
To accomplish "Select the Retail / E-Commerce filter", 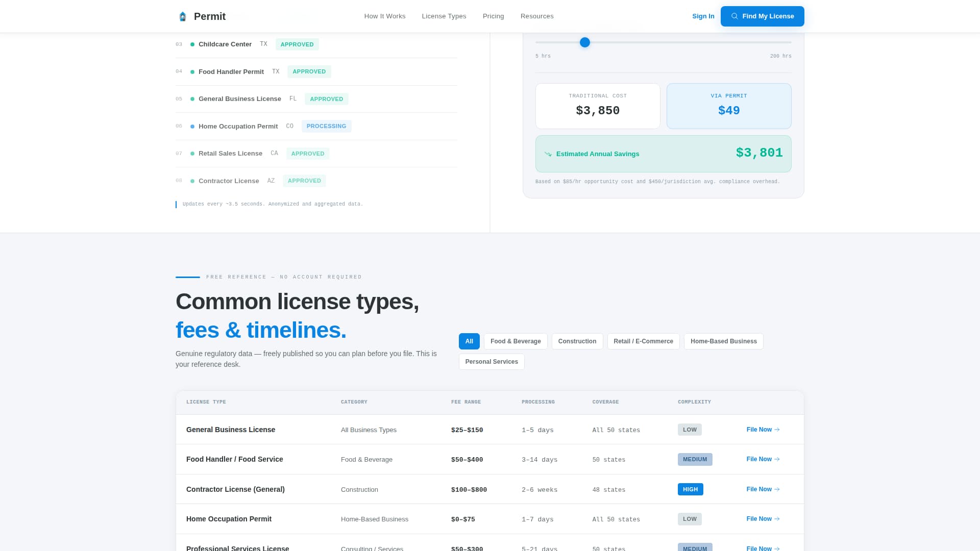I will point(643,341).
